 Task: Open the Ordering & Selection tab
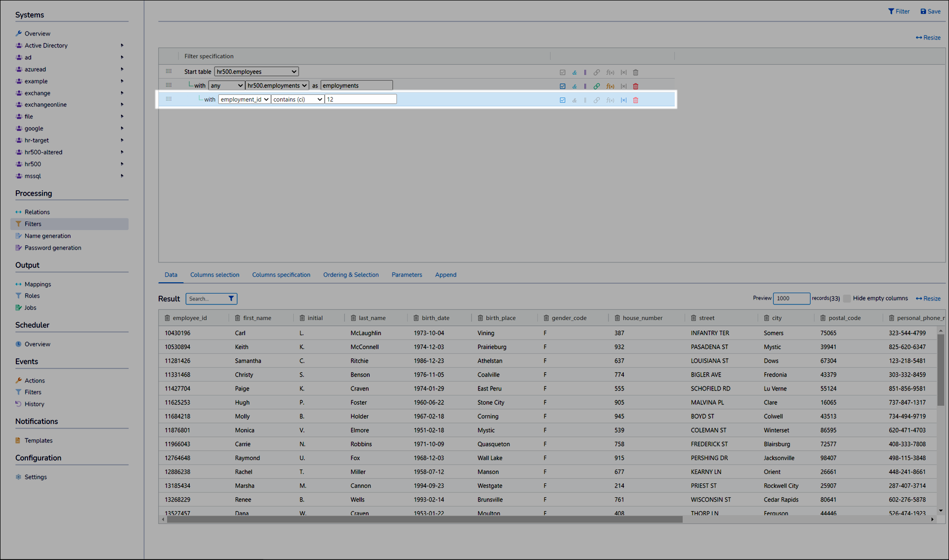(350, 275)
